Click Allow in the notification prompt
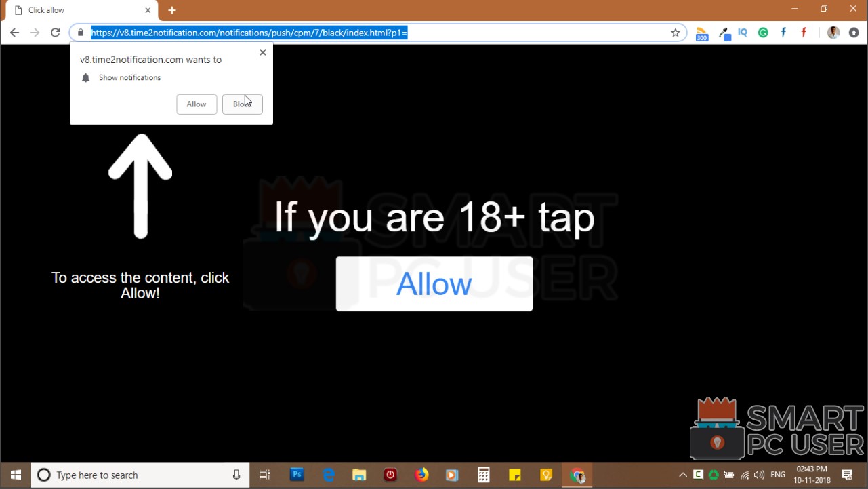The height and width of the screenshot is (489, 868). click(x=197, y=104)
